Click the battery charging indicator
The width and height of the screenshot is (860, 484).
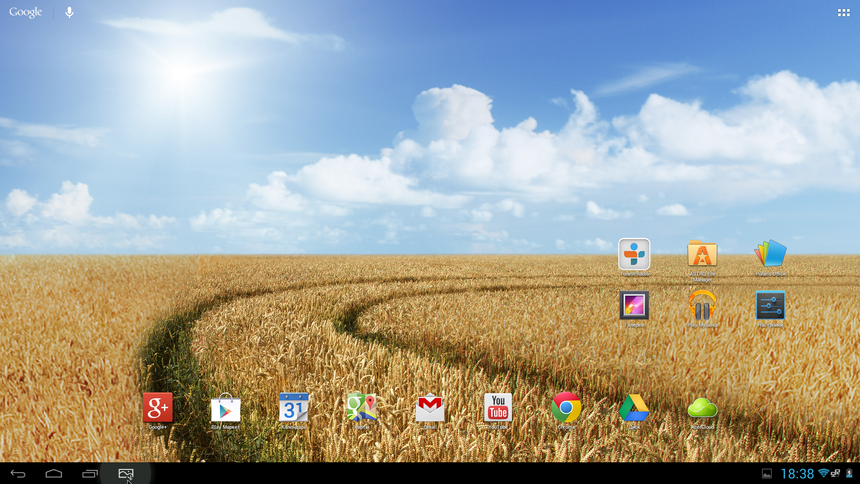point(849,474)
